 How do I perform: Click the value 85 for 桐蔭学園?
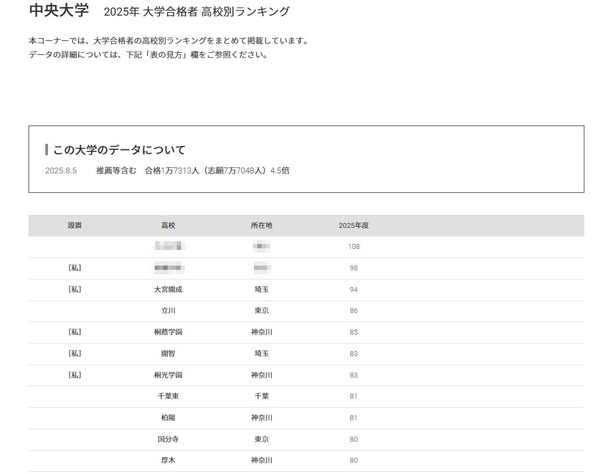pos(354,332)
